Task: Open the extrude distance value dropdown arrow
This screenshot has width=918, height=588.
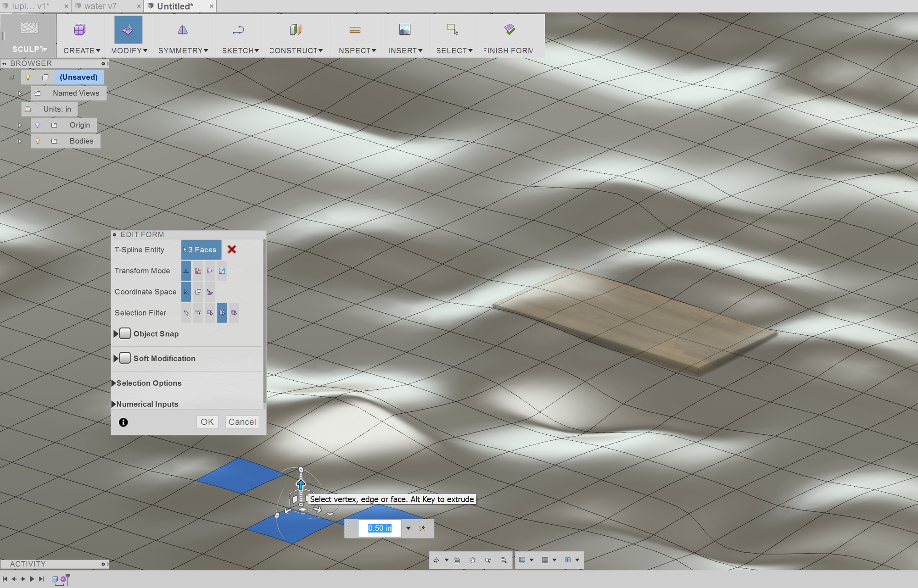Action: click(x=409, y=528)
